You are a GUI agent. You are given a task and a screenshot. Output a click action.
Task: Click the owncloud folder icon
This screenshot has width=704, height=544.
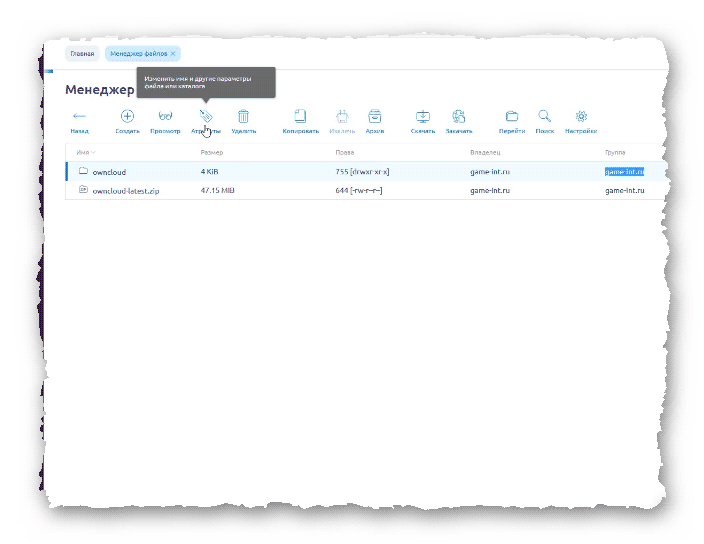(83, 171)
